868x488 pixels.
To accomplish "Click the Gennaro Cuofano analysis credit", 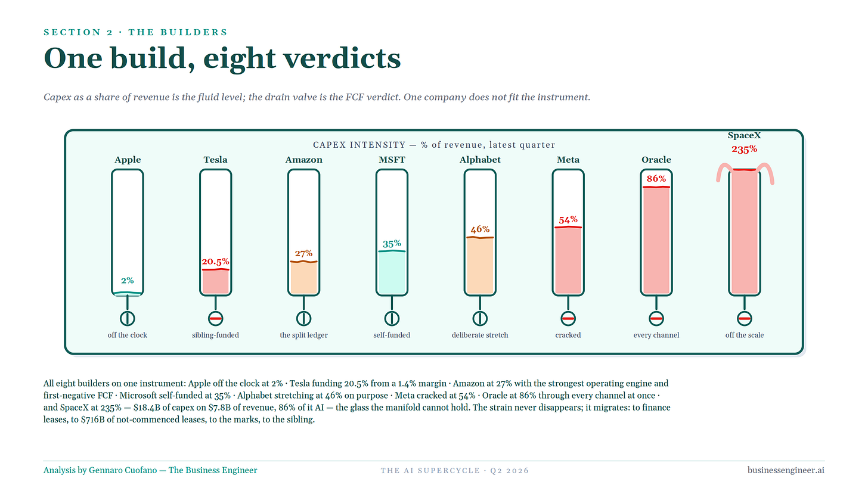I will click(x=150, y=470).
